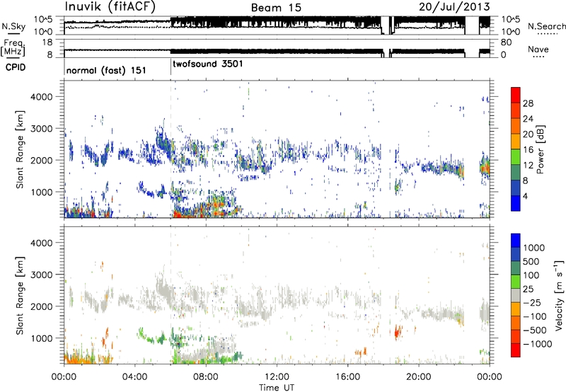Click the '-1000' velocity colorbar tick label
Image resolution: width=566 pixels, height=392 pixels.
[x=538, y=344]
